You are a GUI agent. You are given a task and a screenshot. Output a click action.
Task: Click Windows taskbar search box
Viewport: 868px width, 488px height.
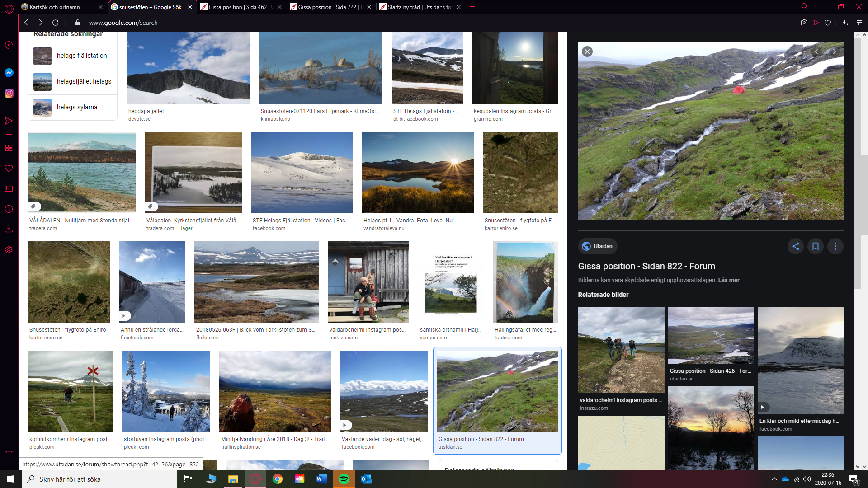[99, 479]
